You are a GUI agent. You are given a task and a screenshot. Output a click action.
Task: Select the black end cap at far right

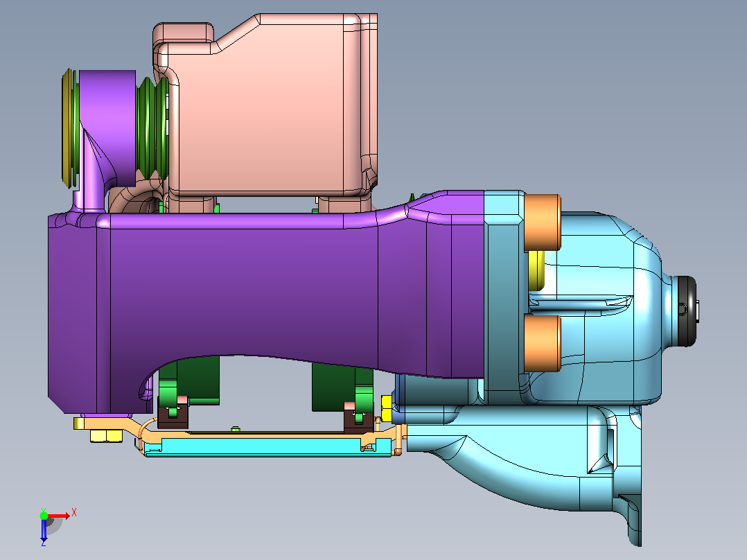click(687, 311)
